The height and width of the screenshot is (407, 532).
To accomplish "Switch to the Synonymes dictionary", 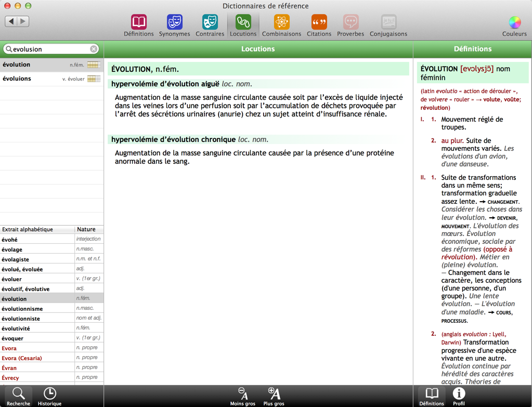I will (174, 26).
